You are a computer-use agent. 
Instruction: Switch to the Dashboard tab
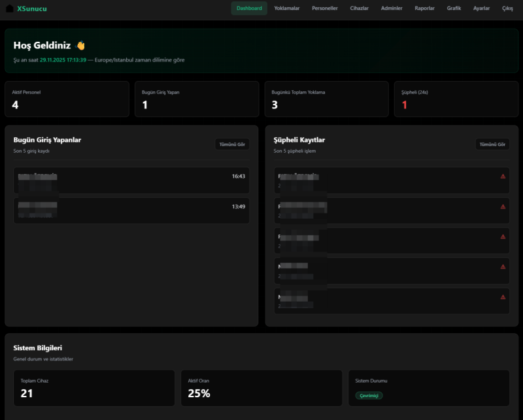(x=249, y=8)
